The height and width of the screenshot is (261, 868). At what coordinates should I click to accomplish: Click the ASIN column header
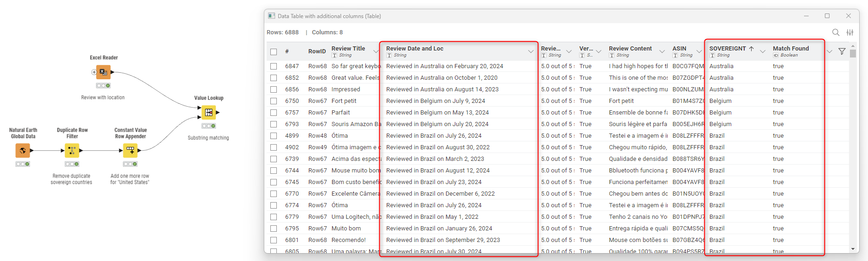point(679,49)
